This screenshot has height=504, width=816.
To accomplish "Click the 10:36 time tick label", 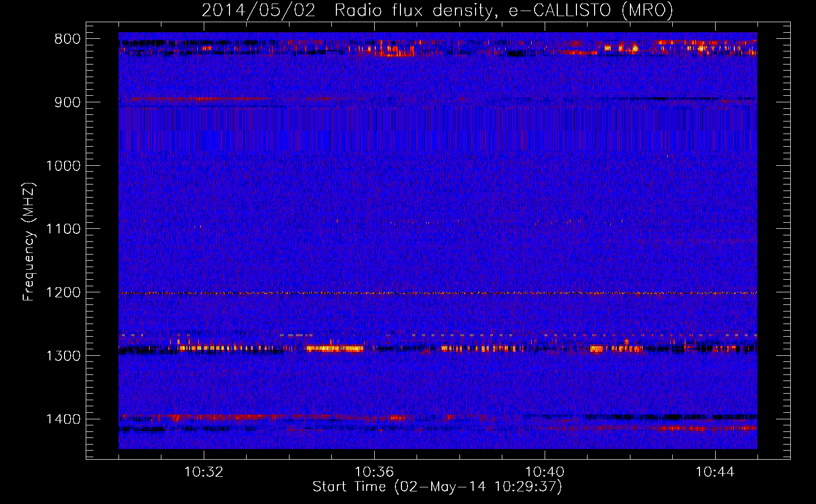I will click(x=374, y=472).
